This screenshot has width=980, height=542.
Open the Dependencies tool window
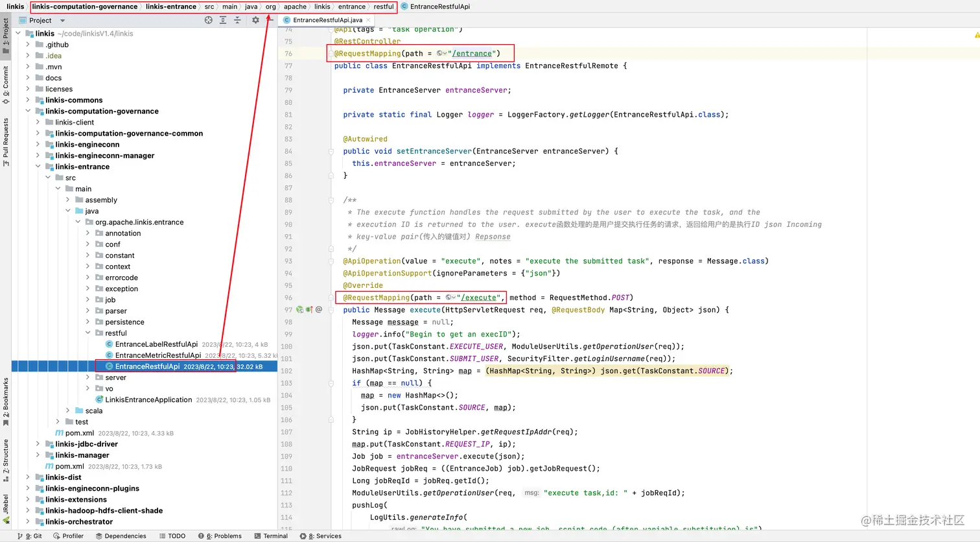click(121, 536)
